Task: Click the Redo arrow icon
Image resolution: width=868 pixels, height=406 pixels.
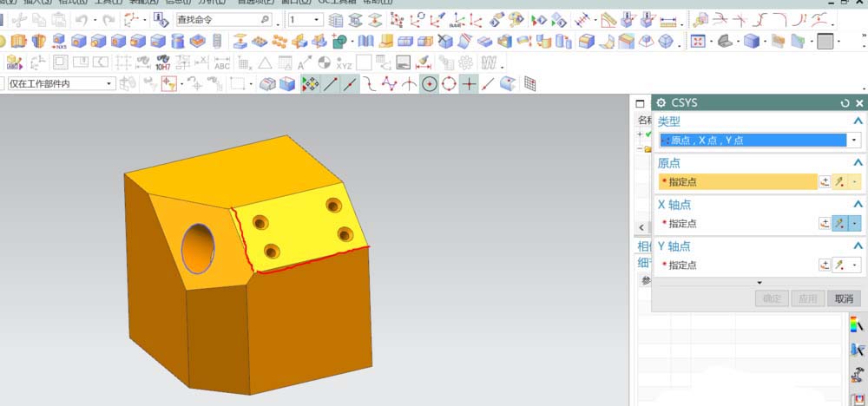Action: coord(109,21)
